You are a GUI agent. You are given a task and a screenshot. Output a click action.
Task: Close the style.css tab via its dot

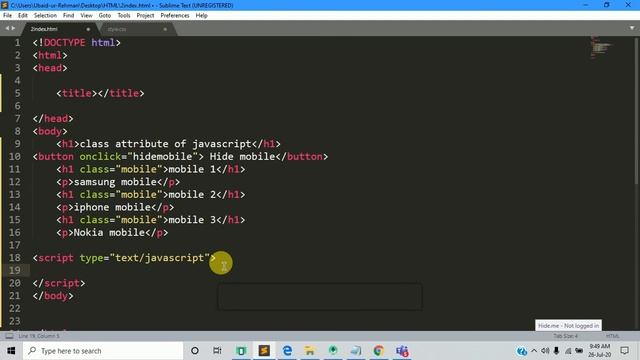click(x=165, y=29)
